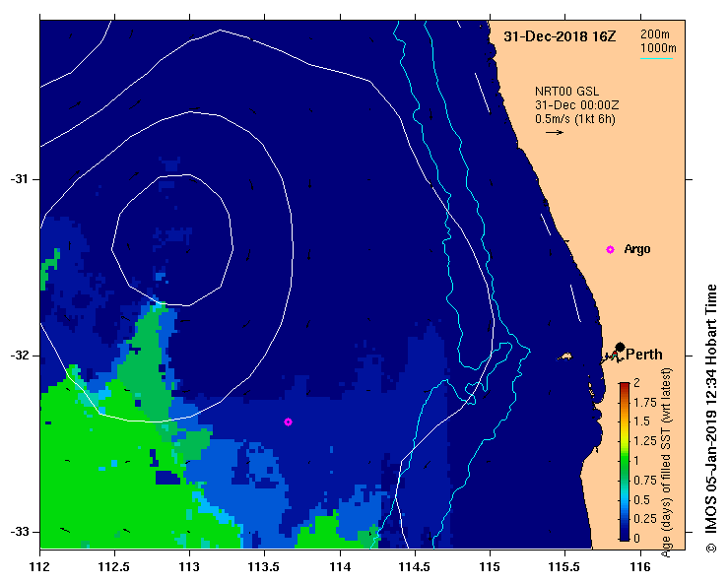Click the longitude tick label 115
The image size is (728, 583).
[x=490, y=567]
